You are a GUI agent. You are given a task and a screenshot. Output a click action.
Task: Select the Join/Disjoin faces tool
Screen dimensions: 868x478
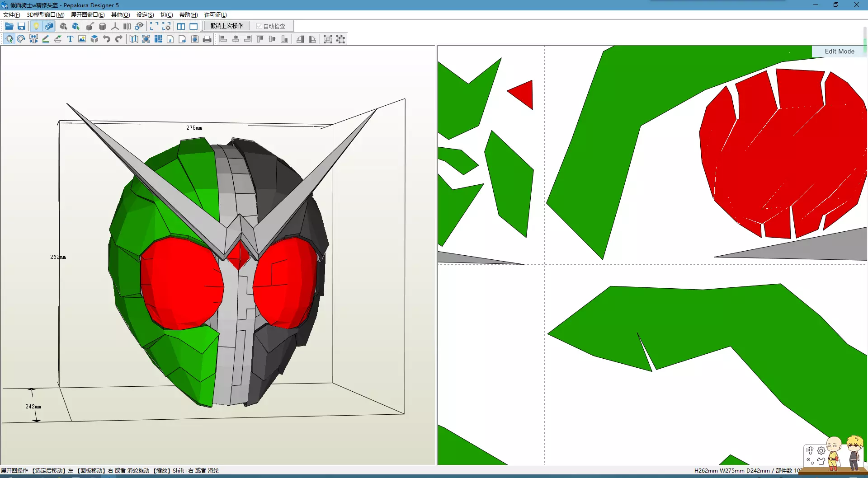click(33, 39)
